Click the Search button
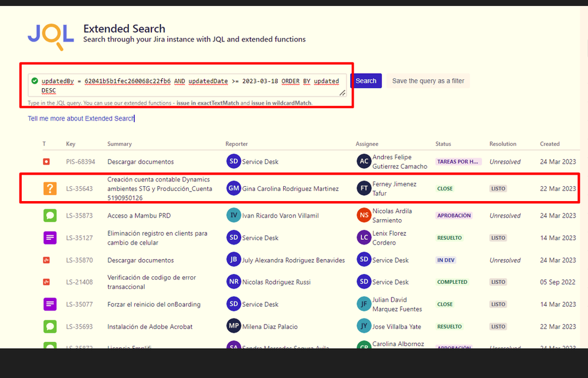Image resolution: width=588 pixels, height=378 pixels. pos(366,81)
